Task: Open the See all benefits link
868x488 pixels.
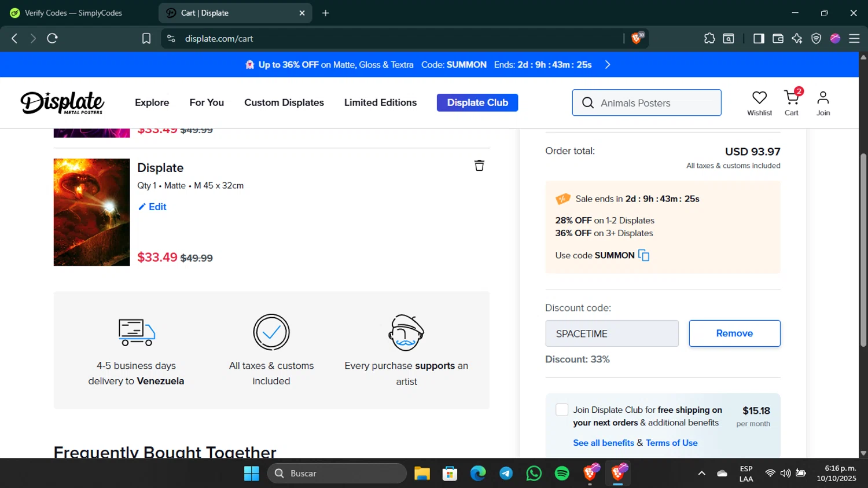Action: (x=604, y=443)
